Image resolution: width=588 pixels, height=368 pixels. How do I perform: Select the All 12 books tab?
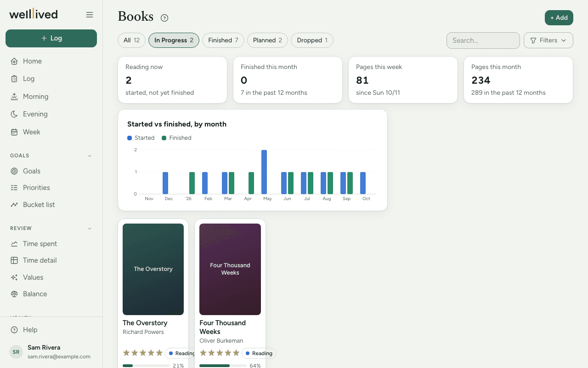coord(132,40)
